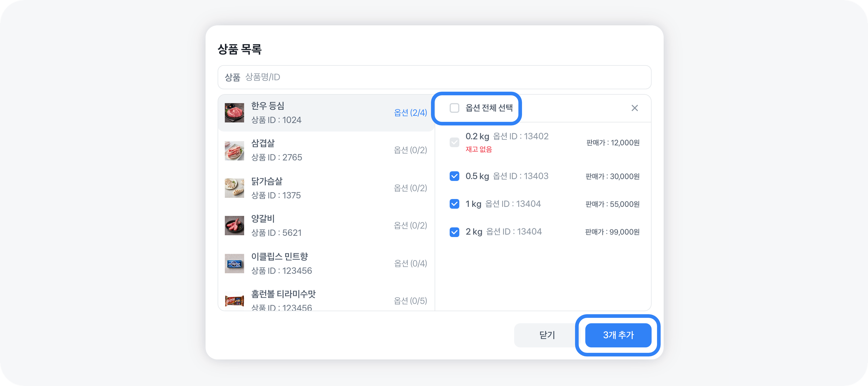This screenshot has width=868, height=386.
Task: Uncheck the 0.5 kg option checkbox
Action: click(454, 176)
